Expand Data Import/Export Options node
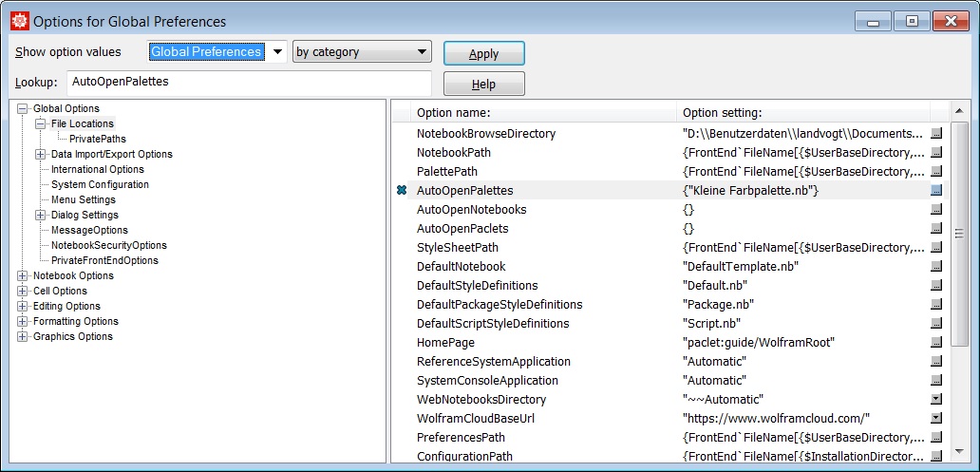The image size is (980, 472). tap(41, 155)
